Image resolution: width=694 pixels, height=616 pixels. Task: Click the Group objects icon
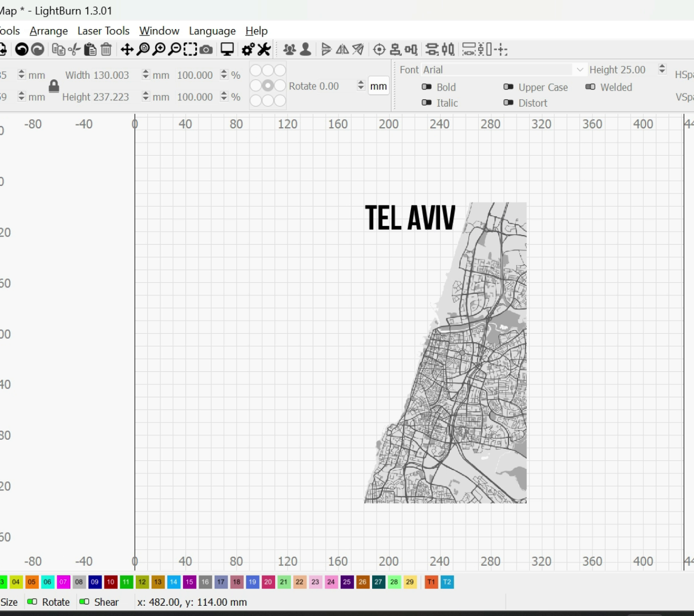pos(289,50)
